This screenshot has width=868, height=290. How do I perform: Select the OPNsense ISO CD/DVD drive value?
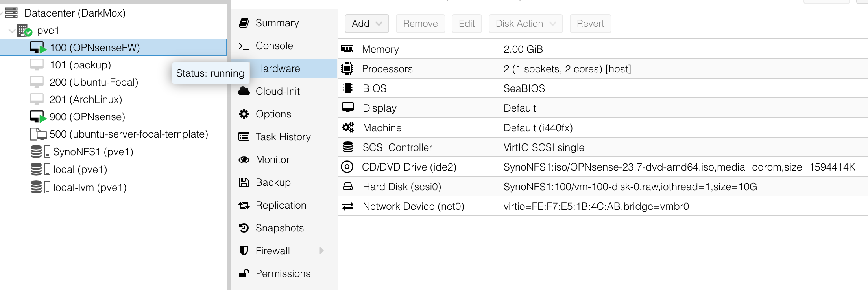click(680, 167)
